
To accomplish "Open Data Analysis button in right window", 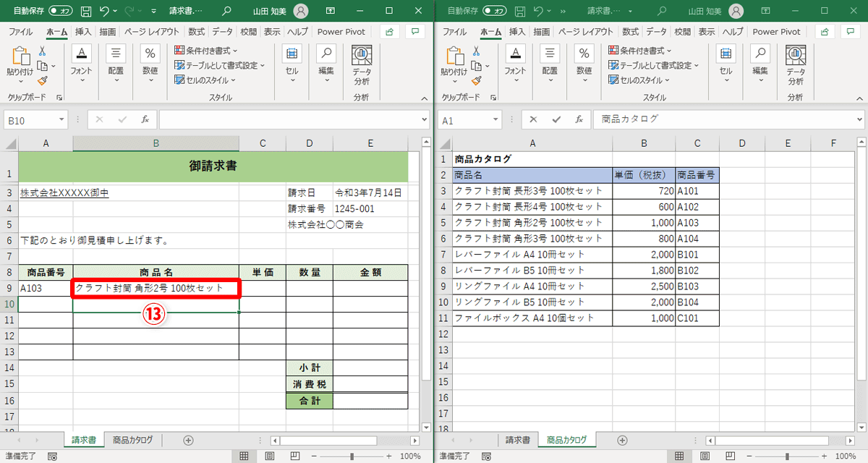I will pos(796,65).
